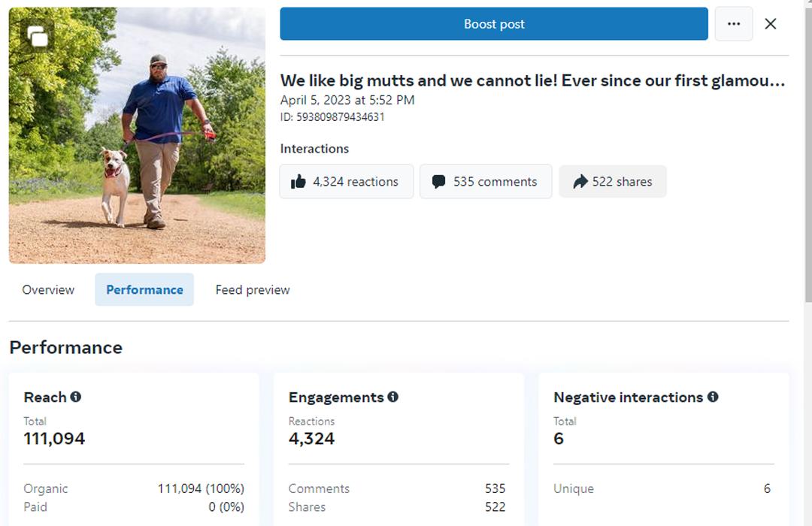812x526 pixels.
Task: Select the Performance tab
Action: click(144, 290)
